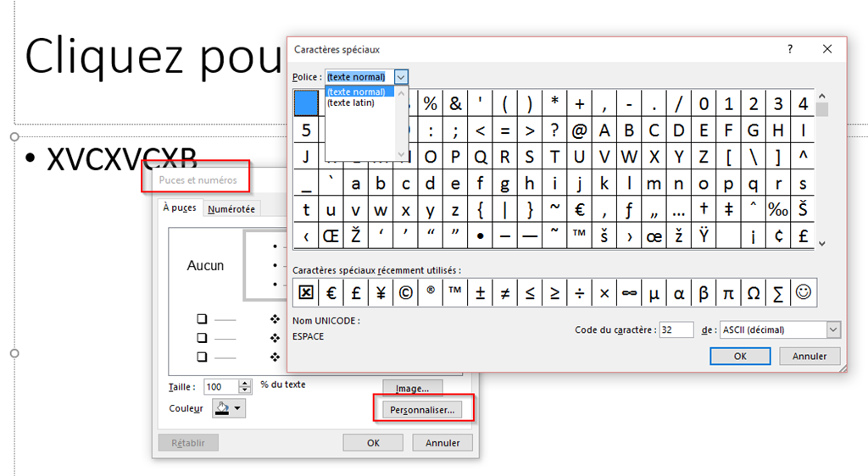
Task: Pick the smiley face symbol
Action: click(804, 292)
